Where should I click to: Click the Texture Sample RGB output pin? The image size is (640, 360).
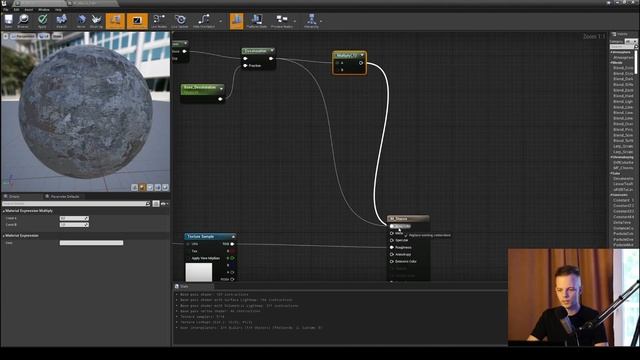(232, 244)
